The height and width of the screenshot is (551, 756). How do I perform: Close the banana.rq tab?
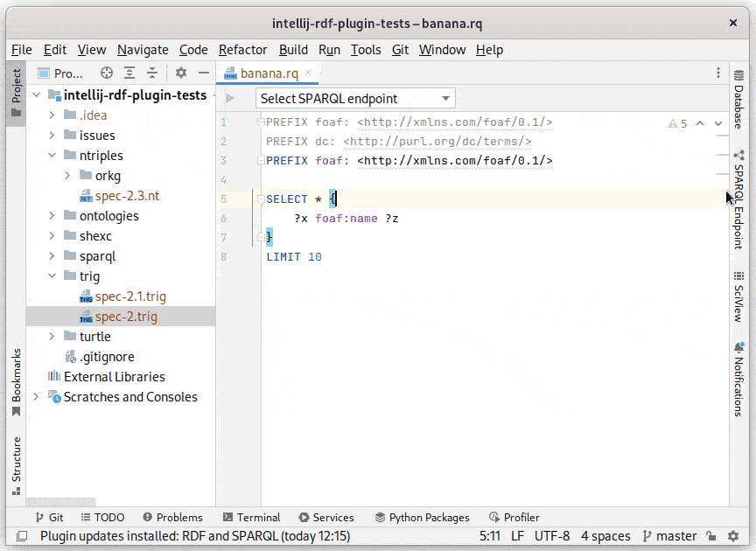(x=309, y=73)
